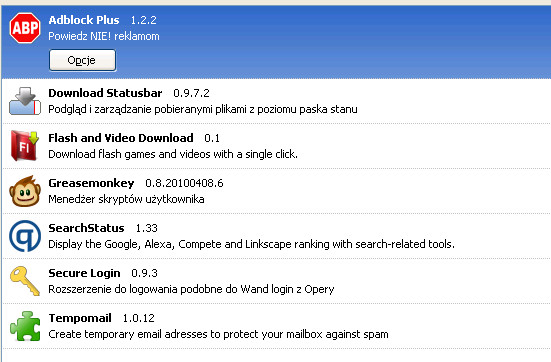Select the Greasemonkey extension title
Image resolution: width=551 pixels, height=362 pixels.
coord(91,183)
